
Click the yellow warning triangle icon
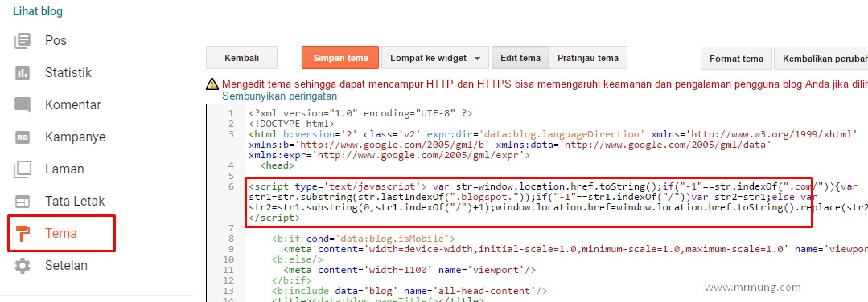(212, 84)
